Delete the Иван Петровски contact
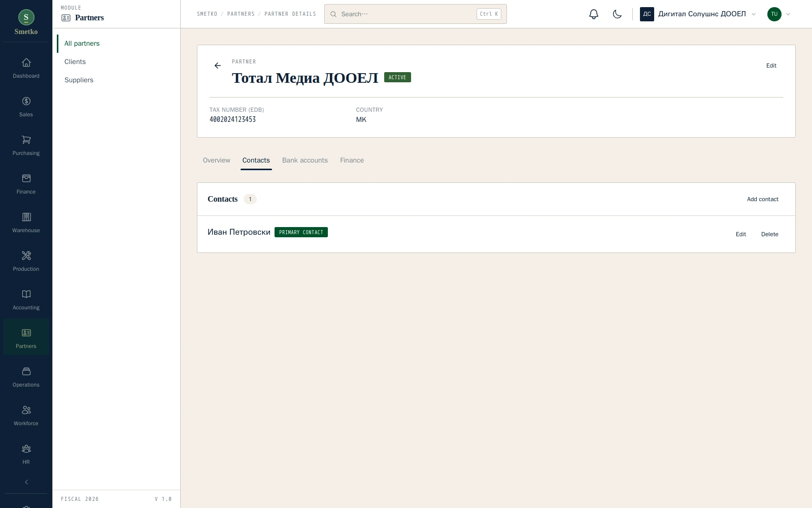 (769, 234)
